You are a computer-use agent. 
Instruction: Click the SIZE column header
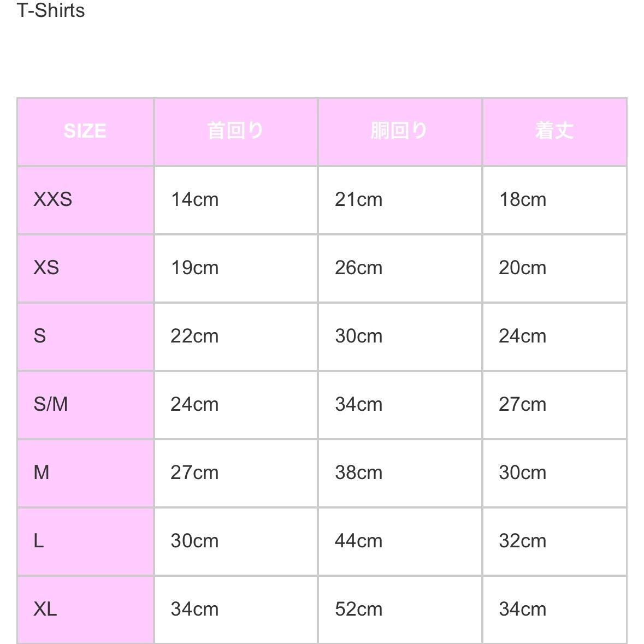tap(85, 131)
